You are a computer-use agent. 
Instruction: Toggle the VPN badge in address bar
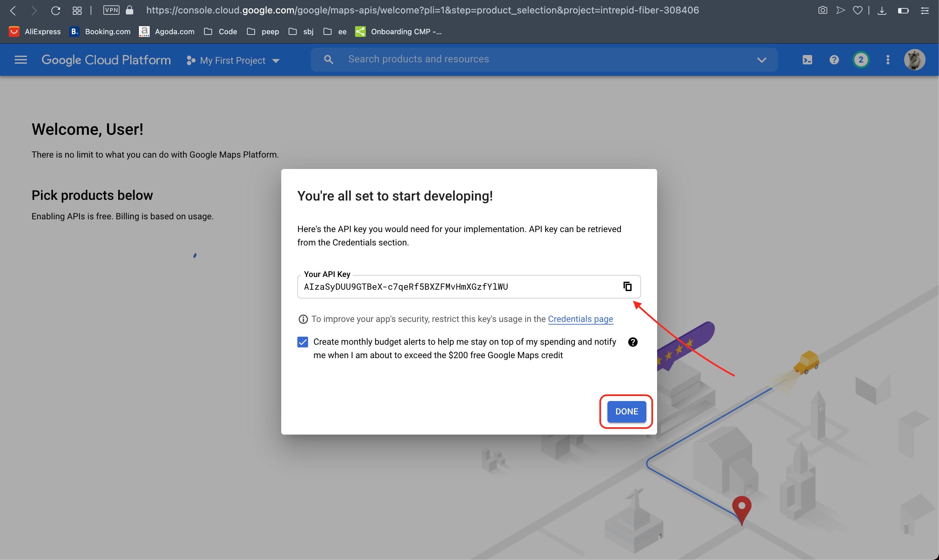(x=111, y=10)
